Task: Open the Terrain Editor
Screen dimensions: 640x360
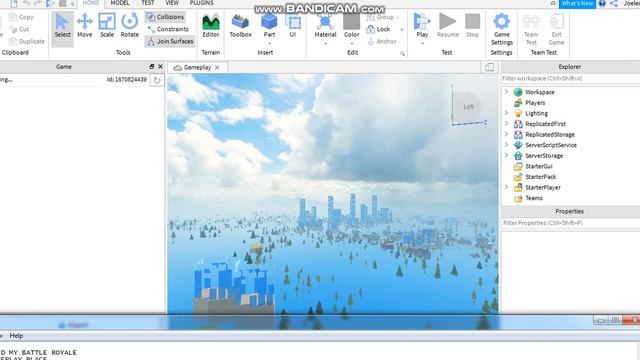Action: (211, 26)
